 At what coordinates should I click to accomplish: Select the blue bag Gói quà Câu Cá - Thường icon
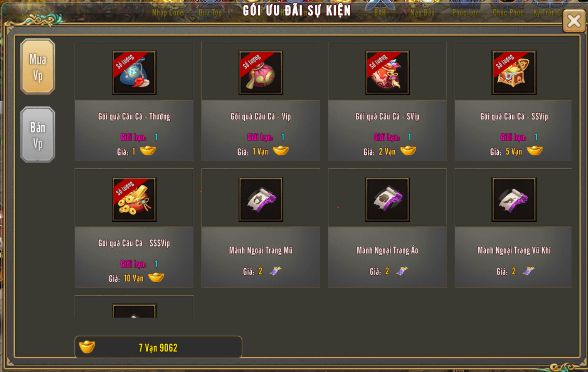point(134,73)
